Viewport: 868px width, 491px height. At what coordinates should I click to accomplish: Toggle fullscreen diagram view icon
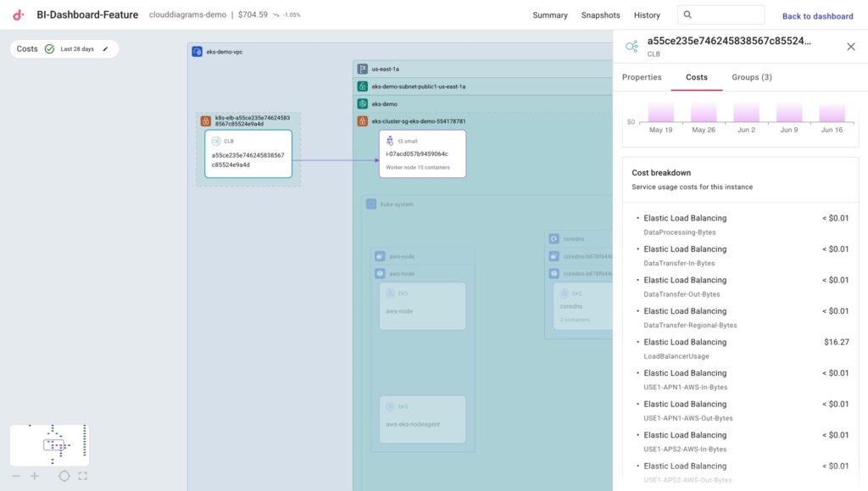tap(82, 476)
